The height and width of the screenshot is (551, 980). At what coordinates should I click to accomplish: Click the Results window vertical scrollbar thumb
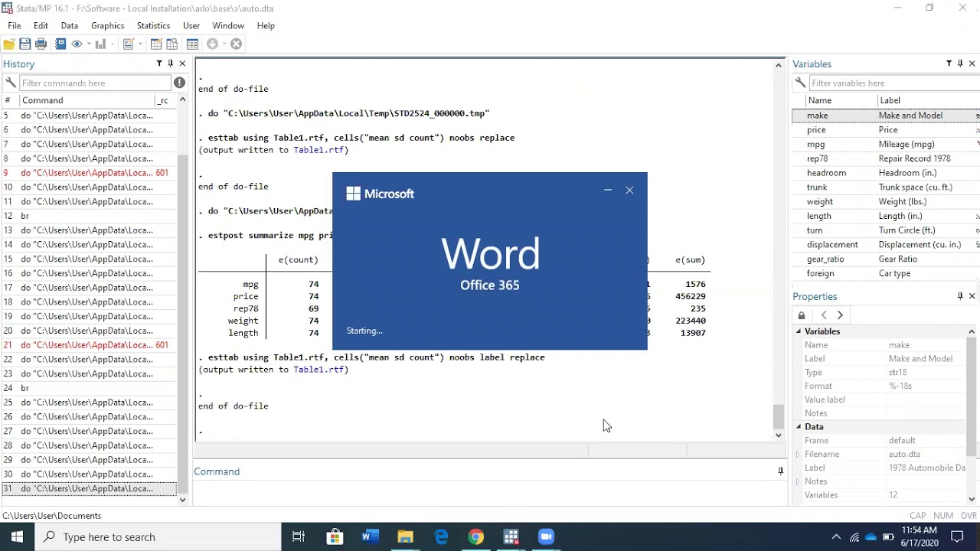(x=779, y=417)
